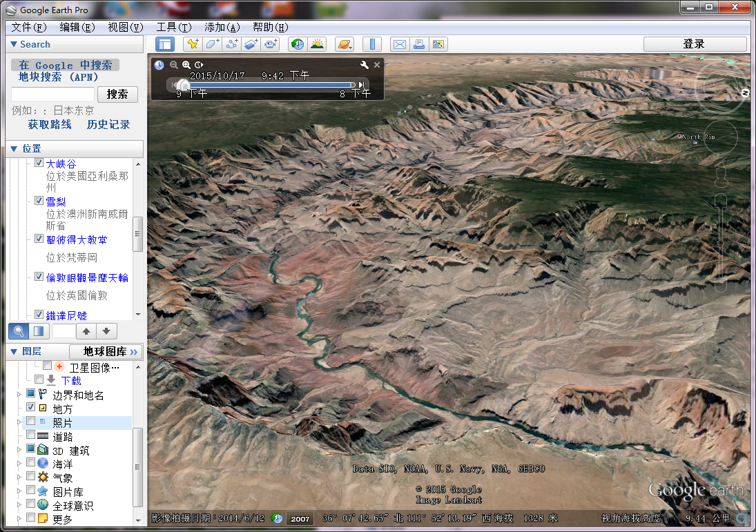Step forward to next imagery date
The image size is (756, 532).
(361, 85)
